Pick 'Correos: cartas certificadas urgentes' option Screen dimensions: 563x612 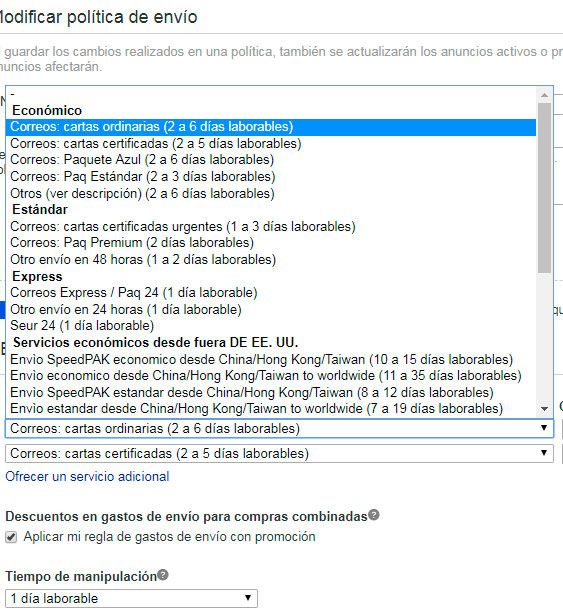pyautogui.click(x=271, y=226)
